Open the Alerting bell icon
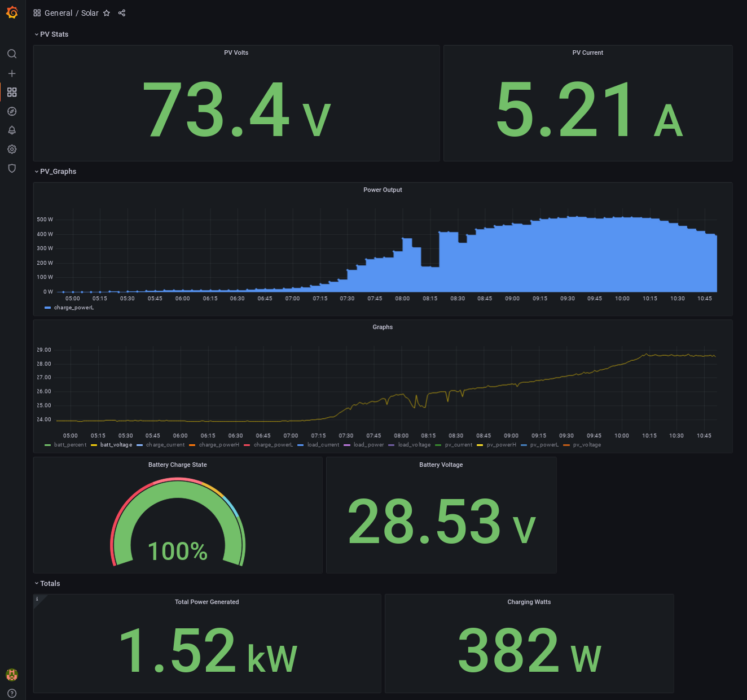This screenshot has height=700, width=747. (x=12, y=130)
